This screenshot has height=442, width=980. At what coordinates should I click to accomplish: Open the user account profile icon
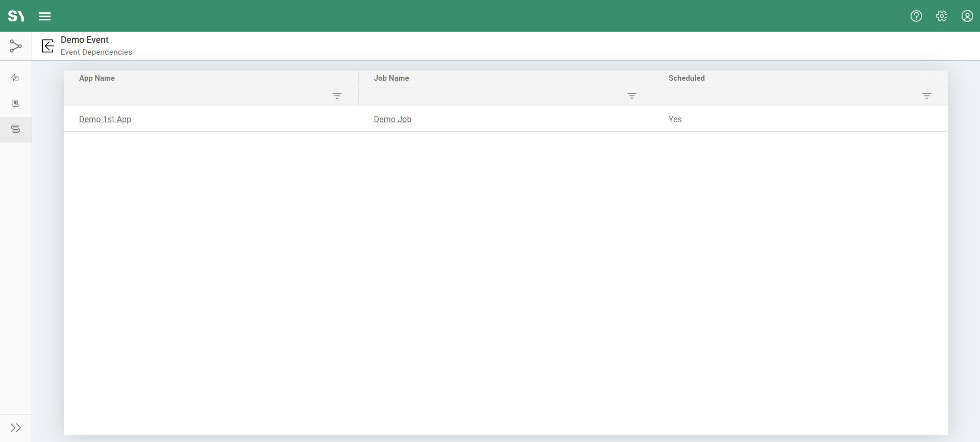pyautogui.click(x=967, y=16)
